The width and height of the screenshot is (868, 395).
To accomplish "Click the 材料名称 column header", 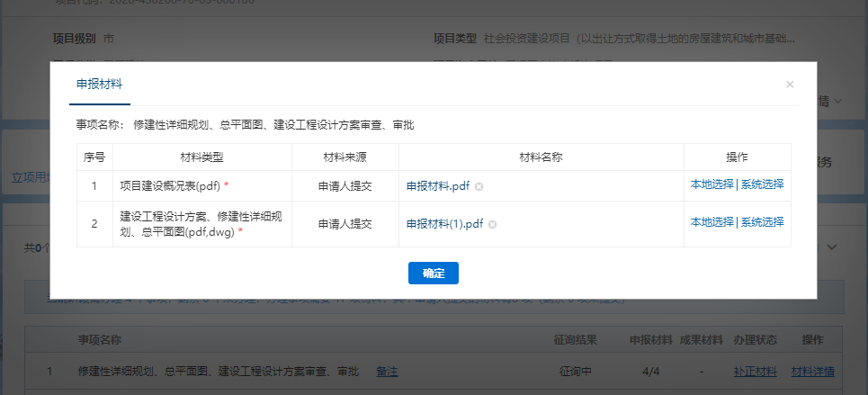I will [x=541, y=157].
